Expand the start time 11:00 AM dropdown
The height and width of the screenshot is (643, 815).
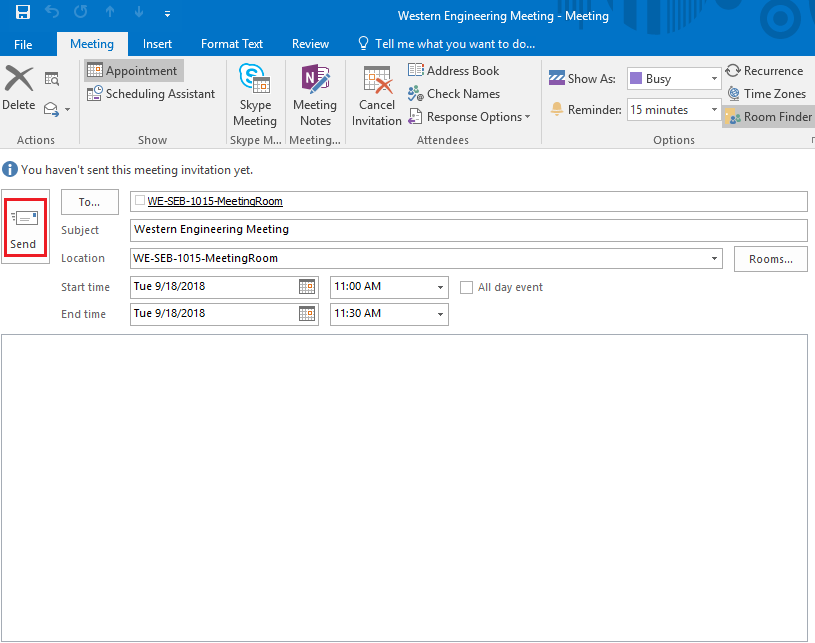(440, 288)
